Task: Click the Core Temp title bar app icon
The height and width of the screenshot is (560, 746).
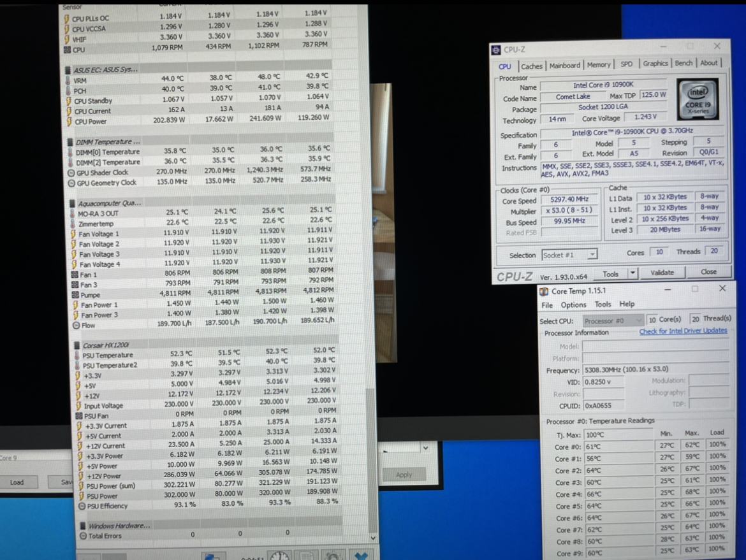Action: 544,291
